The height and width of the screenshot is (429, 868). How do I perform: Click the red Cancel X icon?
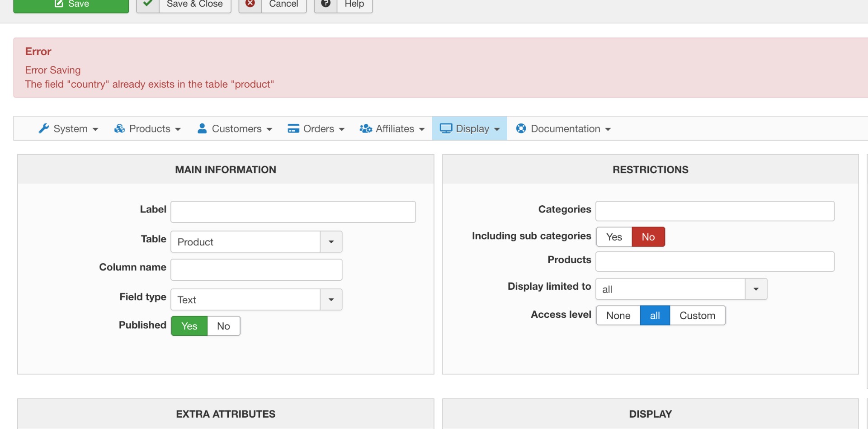coord(250,4)
